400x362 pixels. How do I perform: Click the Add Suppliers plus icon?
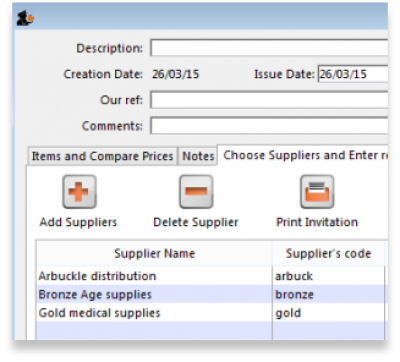coord(79,192)
